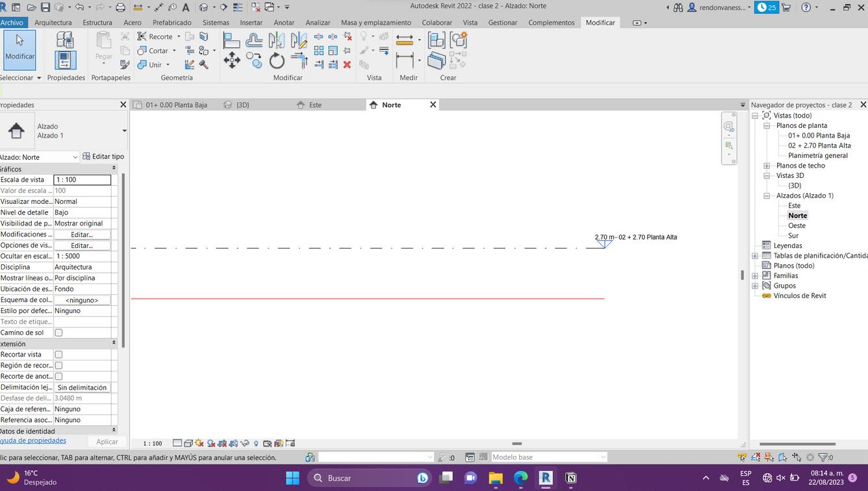Click the Propiedades de tipo icon
The width and height of the screenshot is (868, 491).
pos(65,40)
